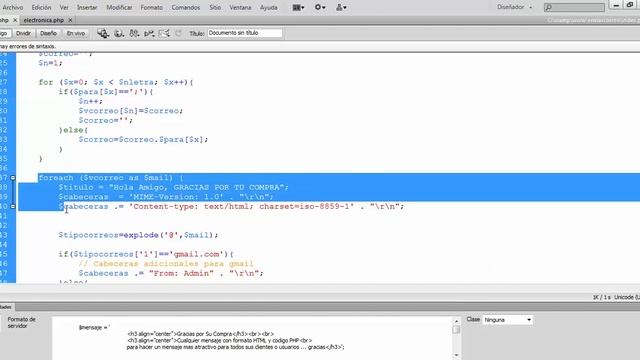Image resolution: width=640 pixels, height=360 pixels.
Task: Click the '$n=1;' code line
Action: click(x=51, y=63)
